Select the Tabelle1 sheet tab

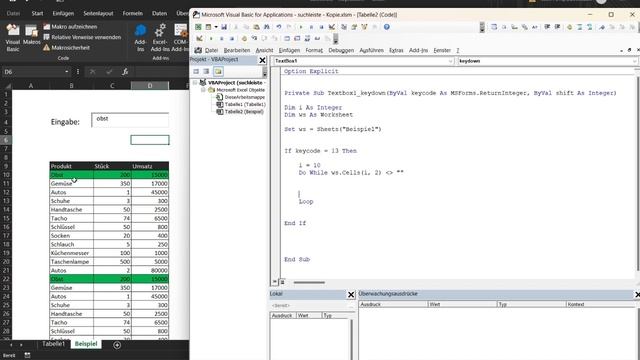click(x=53, y=344)
